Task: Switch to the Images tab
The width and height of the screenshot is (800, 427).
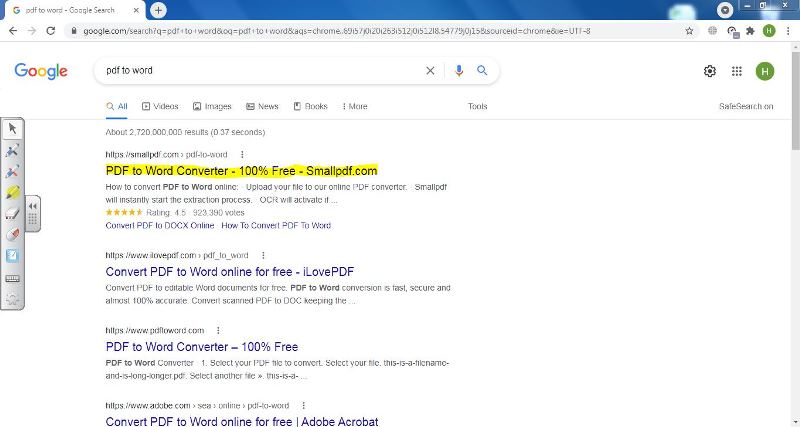Action: point(212,107)
